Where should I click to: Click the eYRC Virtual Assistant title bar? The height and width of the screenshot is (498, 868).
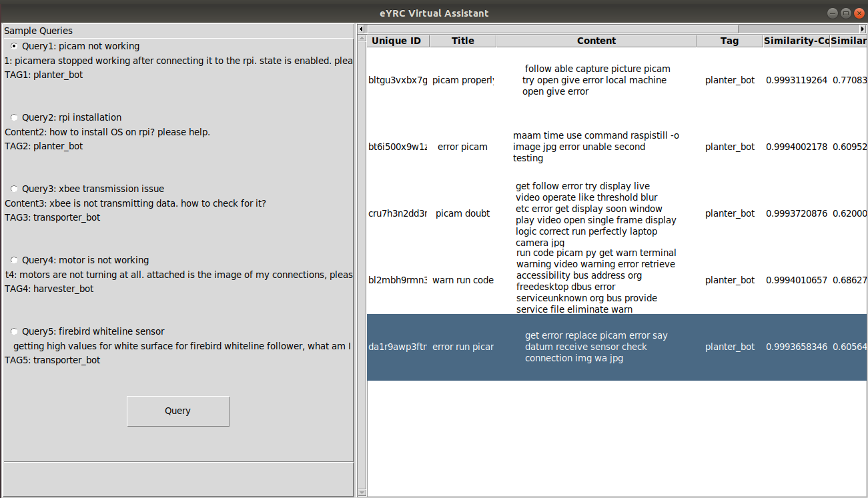click(x=434, y=13)
